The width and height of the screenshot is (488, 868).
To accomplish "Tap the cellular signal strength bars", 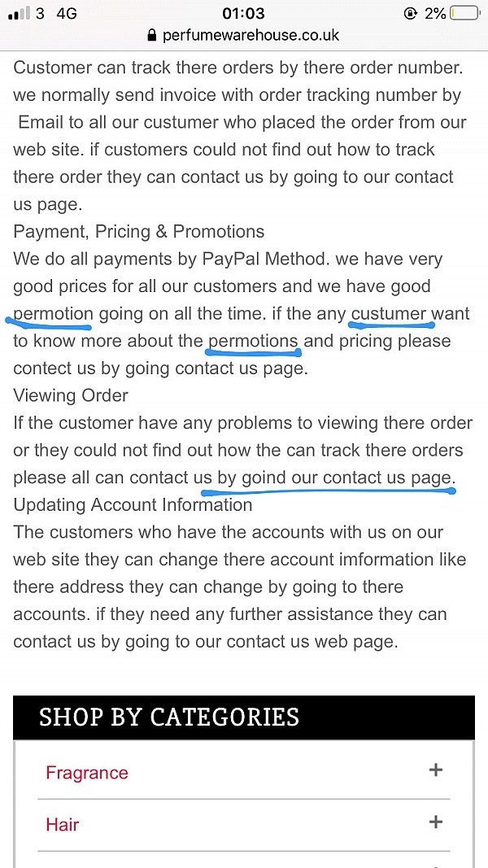I will (x=20, y=13).
